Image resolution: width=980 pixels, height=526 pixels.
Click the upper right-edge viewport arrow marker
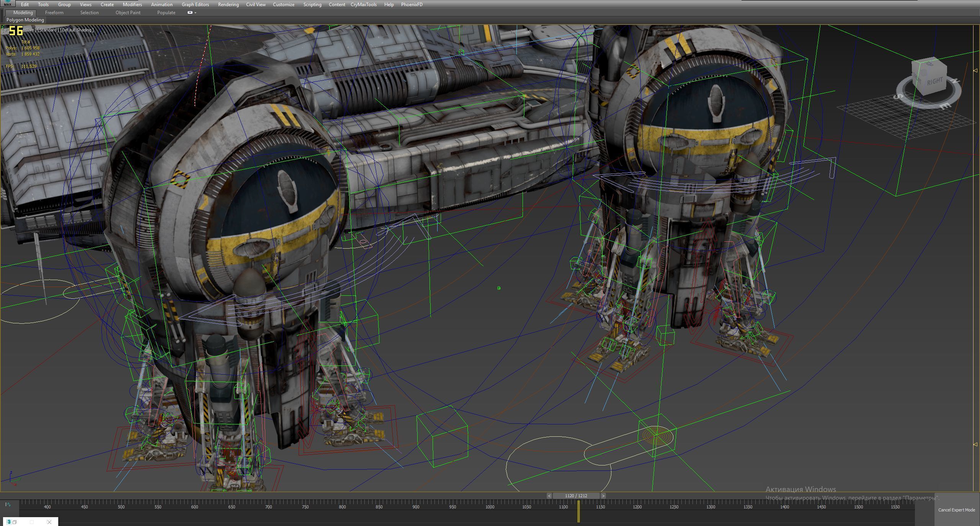coord(975,70)
